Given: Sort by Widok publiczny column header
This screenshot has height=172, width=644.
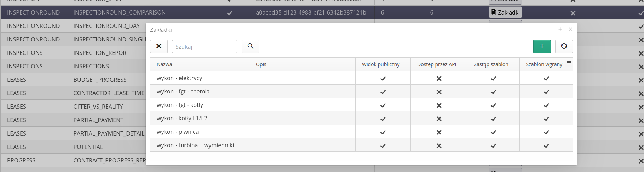Looking at the screenshot, I should pyautogui.click(x=381, y=64).
